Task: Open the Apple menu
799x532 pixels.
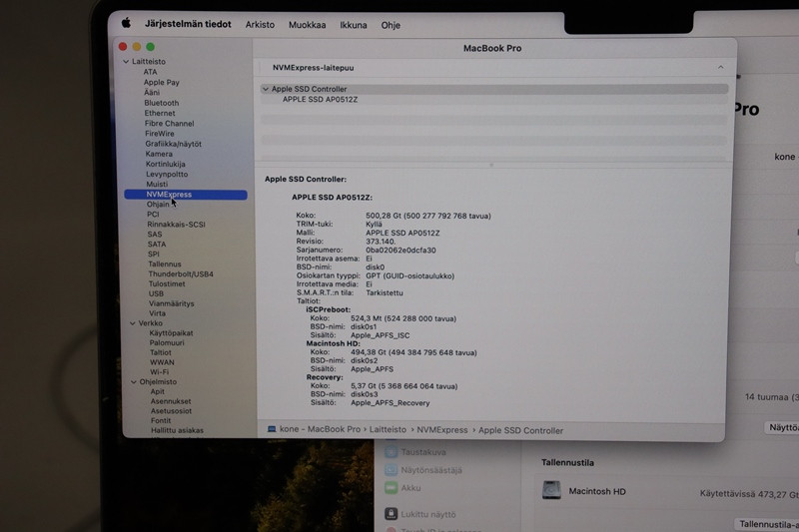Action: [x=127, y=22]
